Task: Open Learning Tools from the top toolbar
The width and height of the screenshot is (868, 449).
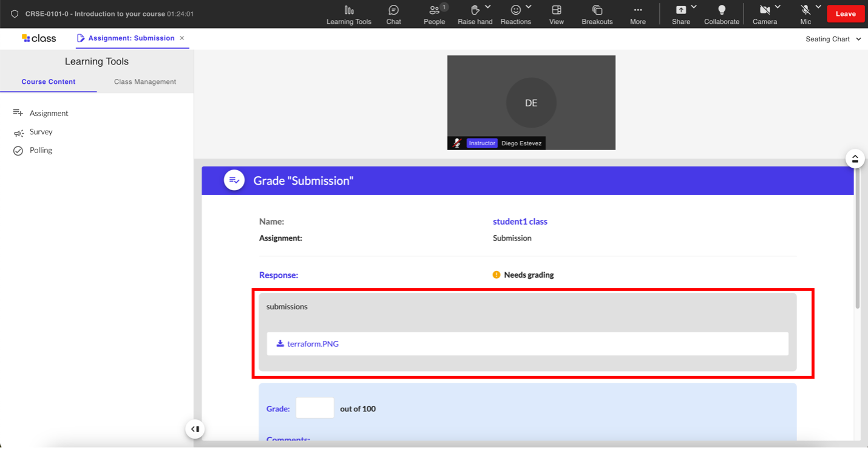Action: tap(348, 14)
